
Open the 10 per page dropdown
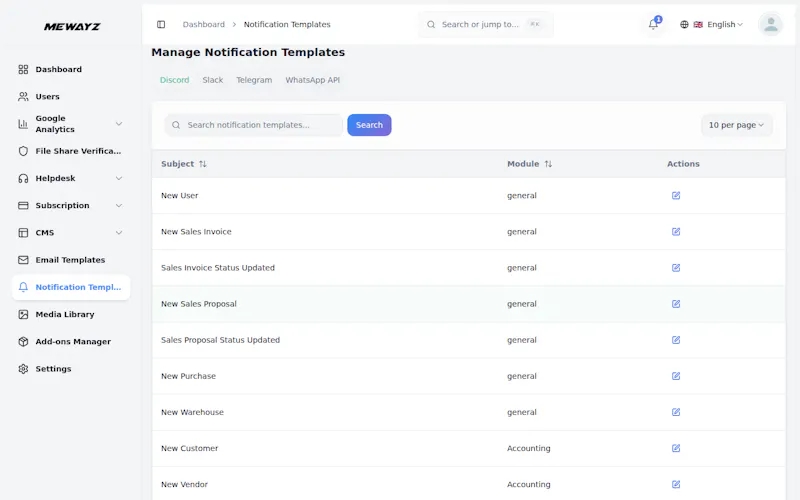pyautogui.click(x=736, y=125)
